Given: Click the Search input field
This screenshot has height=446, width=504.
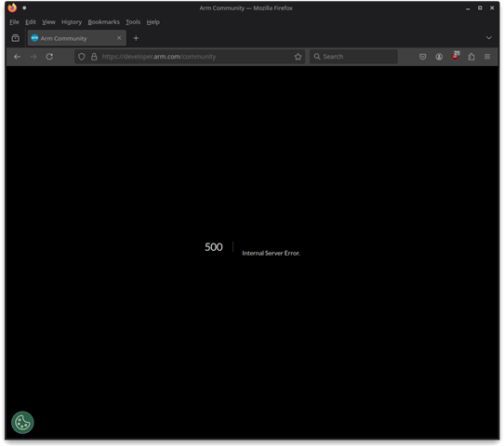Looking at the screenshot, I should pyautogui.click(x=353, y=57).
